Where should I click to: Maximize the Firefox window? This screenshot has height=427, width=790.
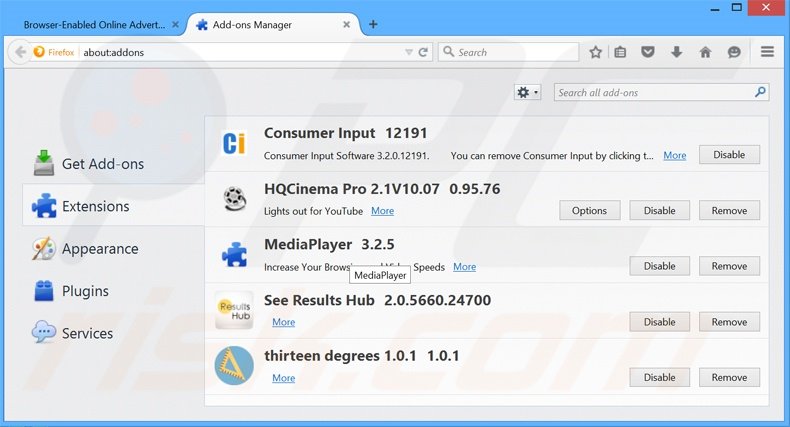737,8
